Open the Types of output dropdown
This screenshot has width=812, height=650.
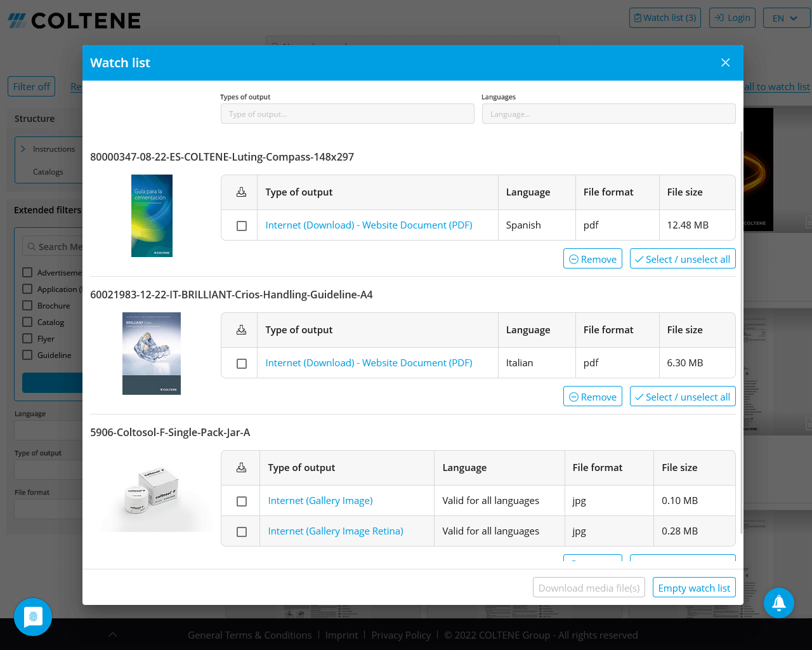pos(348,114)
